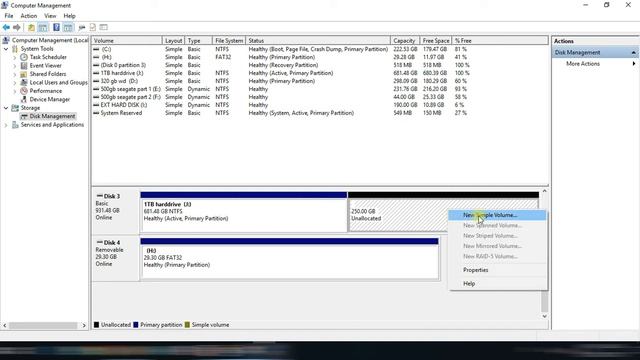The width and height of the screenshot is (640, 360).
Task: Sort by the Status column header
Action: click(318, 41)
